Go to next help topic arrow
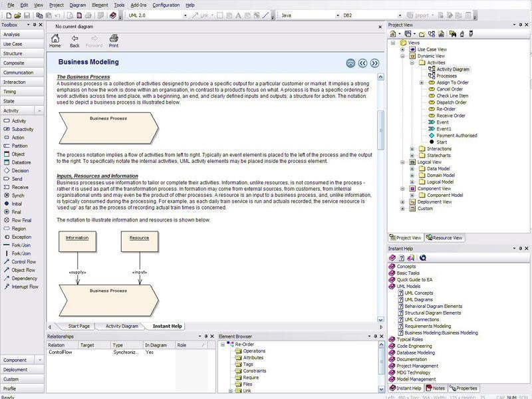This screenshot has width=532, height=399. tap(375, 63)
